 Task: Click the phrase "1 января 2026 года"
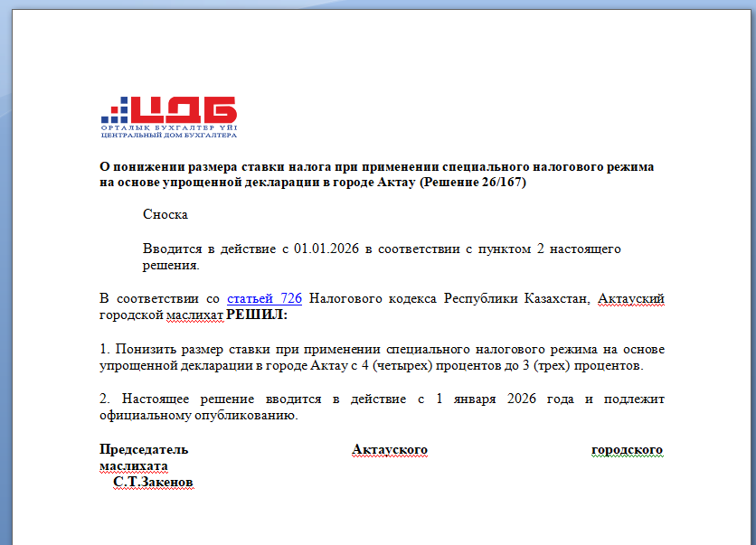505,399
